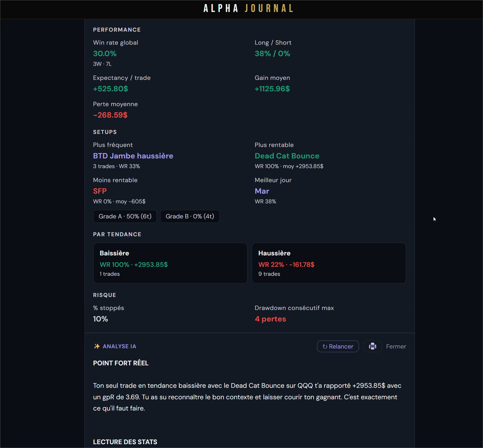Open the printer icon to print the analysis
The image size is (483, 448).
point(373,346)
